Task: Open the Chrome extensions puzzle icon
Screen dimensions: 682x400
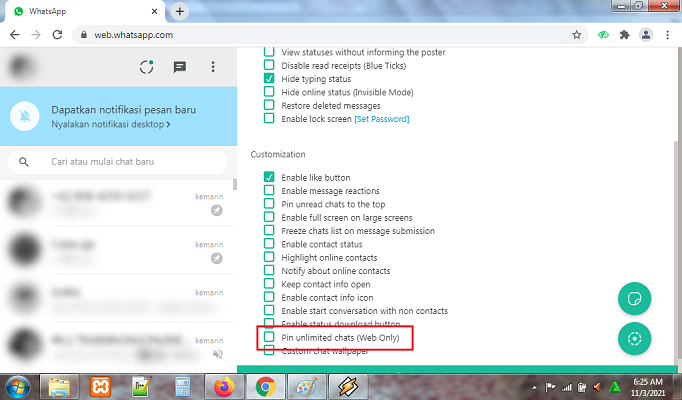Action: pos(625,35)
